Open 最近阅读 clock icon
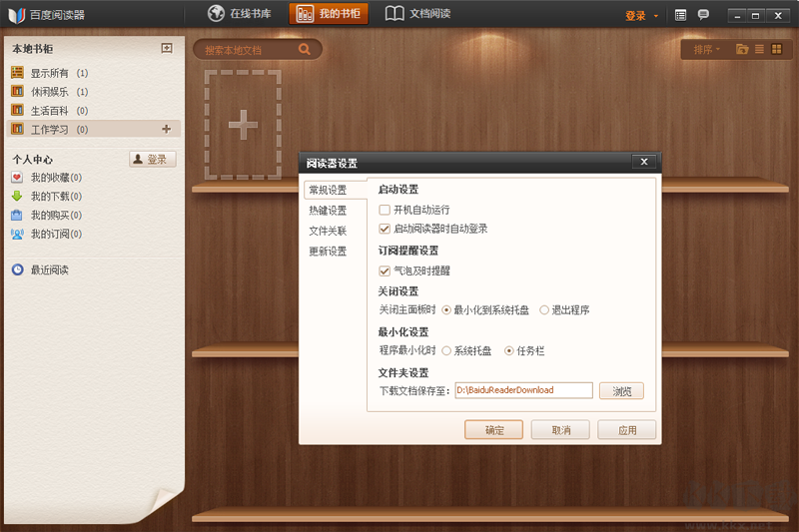 pyautogui.click(x=17, y=269)
